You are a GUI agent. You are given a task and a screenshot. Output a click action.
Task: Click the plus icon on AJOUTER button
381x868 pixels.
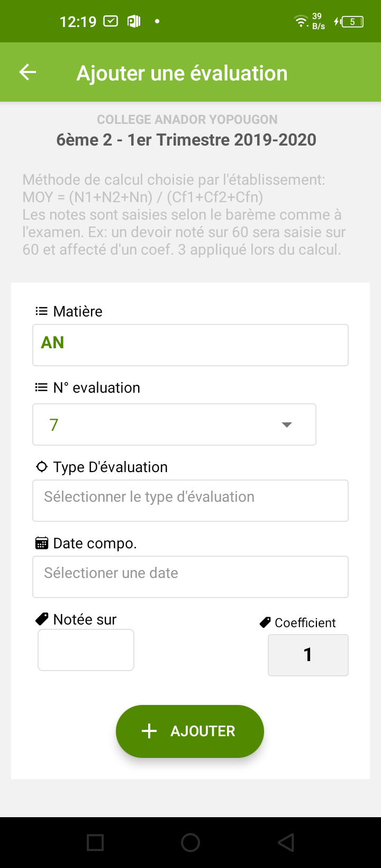tap(149, 731)
